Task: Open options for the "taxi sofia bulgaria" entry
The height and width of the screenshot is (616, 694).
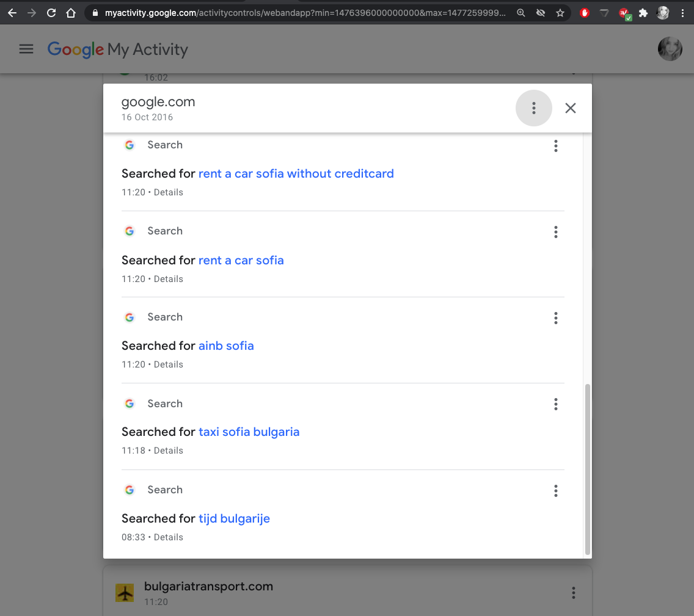Action: point(556,404)
